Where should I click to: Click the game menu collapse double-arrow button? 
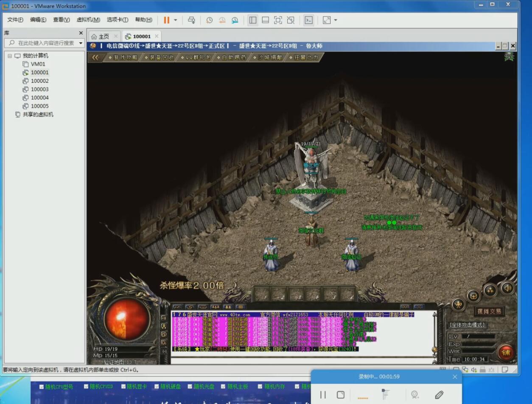click(95, 57)
